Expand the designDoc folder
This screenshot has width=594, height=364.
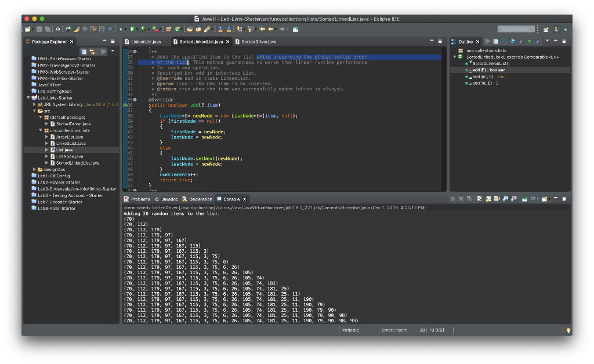(34, 169)
